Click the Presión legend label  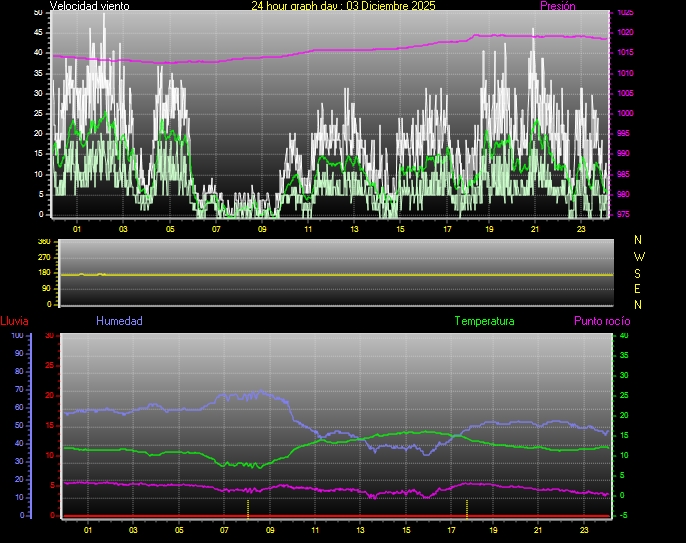click(x=557, y=6)
